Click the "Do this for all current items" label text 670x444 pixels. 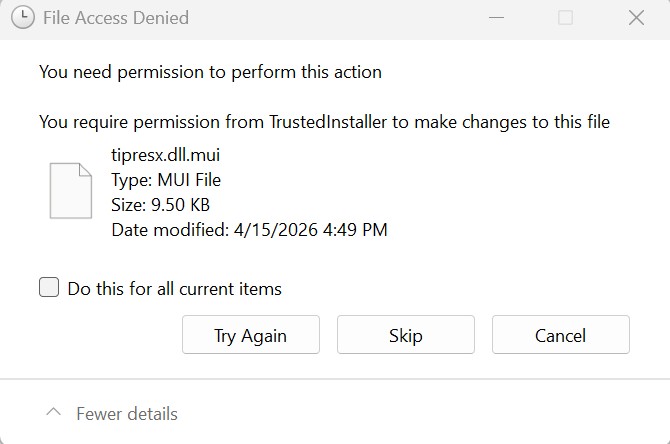(x=174, y=289)
